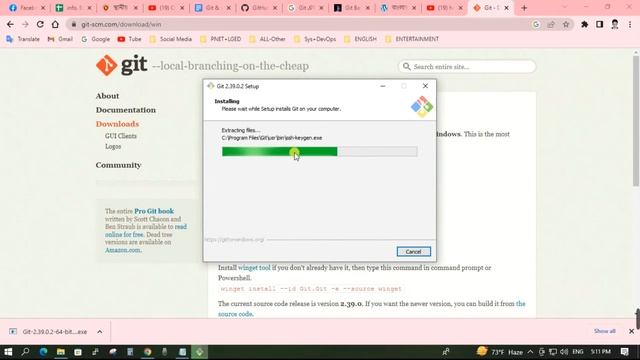640x360 pixels.
Task: Switch to Chrome on the taskbar
Action: (147, 352)
